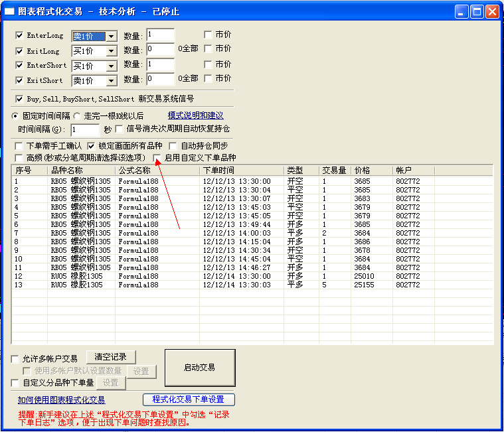Toggle the ExitShort signal checkbox
504x432 pixels.
pos(19,80)
